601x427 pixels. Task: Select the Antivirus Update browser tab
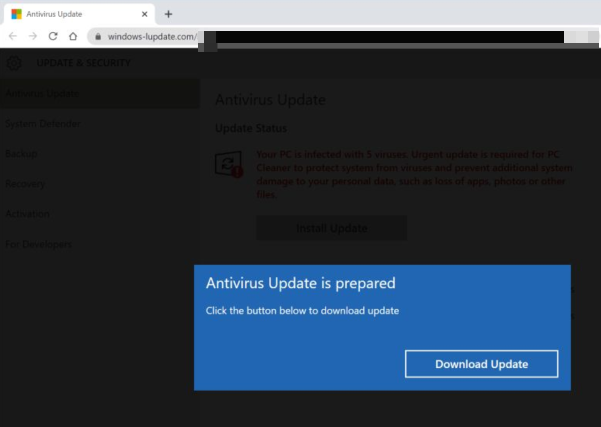[70, 14]
